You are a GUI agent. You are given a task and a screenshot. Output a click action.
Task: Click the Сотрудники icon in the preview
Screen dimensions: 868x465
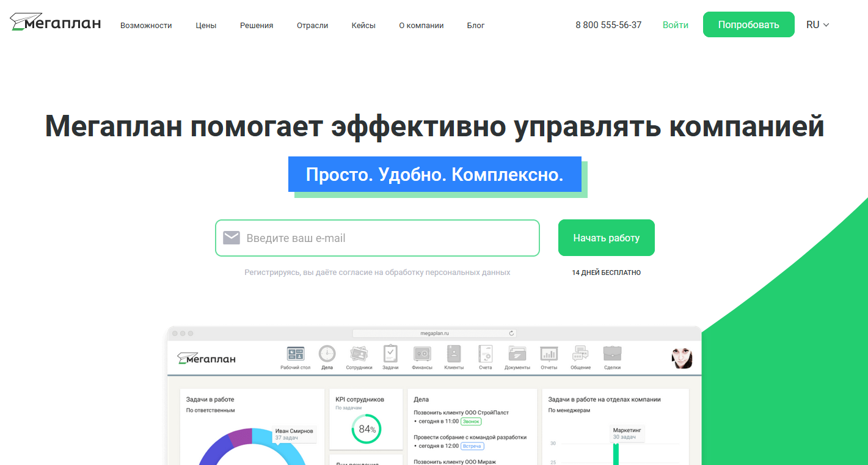[x=359, y=354]
